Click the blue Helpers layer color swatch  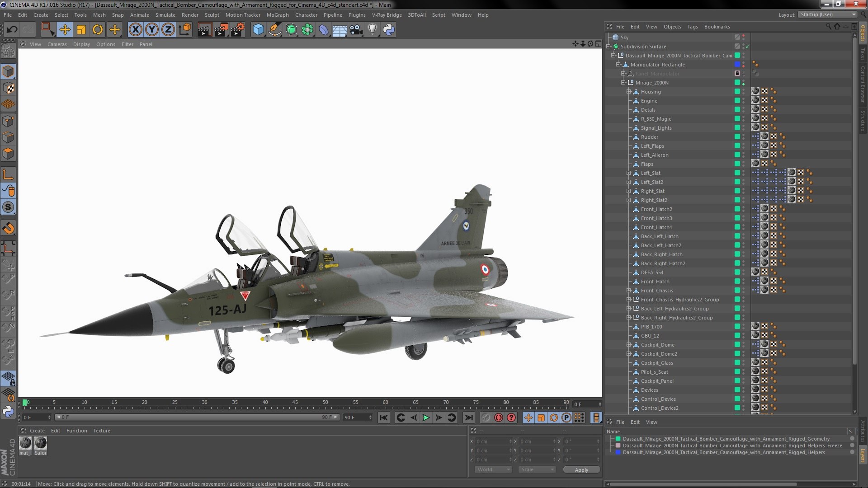[618, 452]
